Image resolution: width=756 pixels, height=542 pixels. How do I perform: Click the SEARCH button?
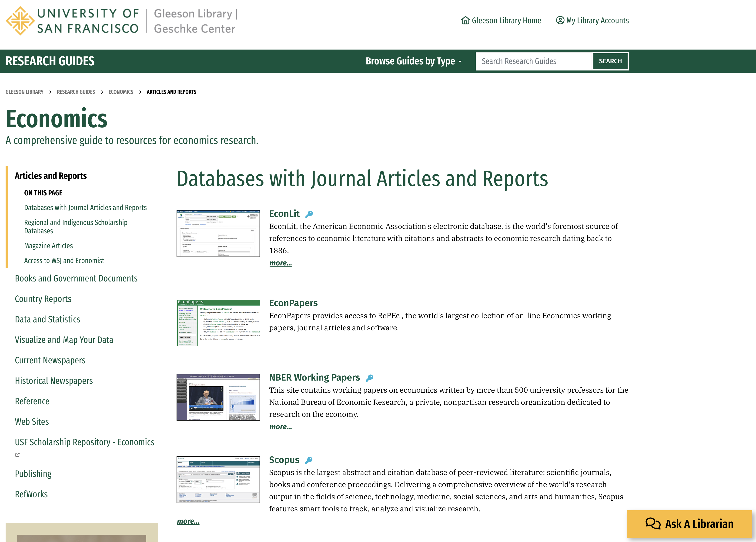click(x=610, y=61)
